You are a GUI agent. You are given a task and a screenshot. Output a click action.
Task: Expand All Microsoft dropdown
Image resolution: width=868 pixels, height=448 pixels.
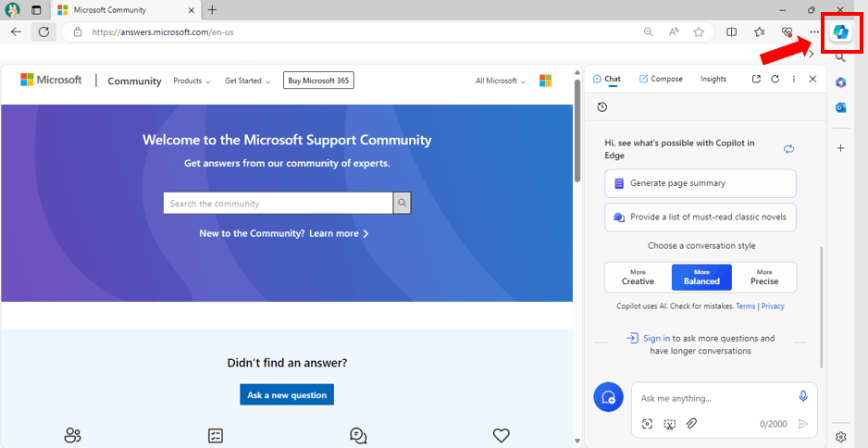[x=501, y=81]
